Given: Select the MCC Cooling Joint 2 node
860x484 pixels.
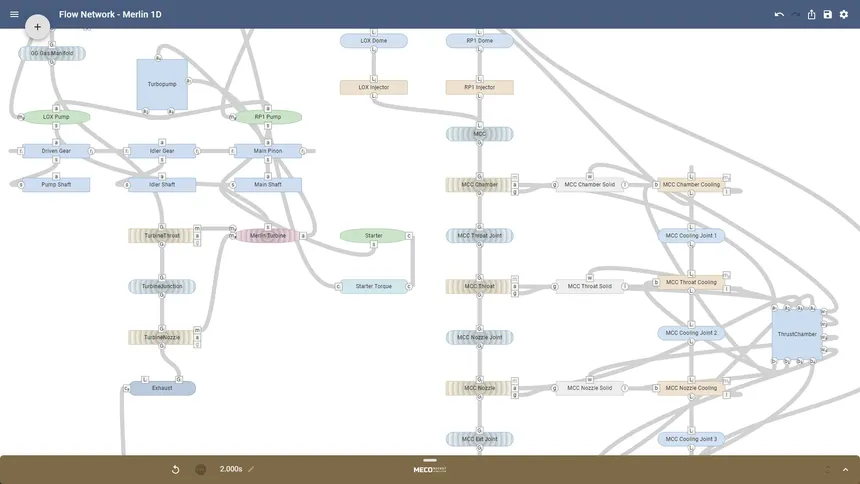Looking at the screenshot, I should tap(691, 333).
